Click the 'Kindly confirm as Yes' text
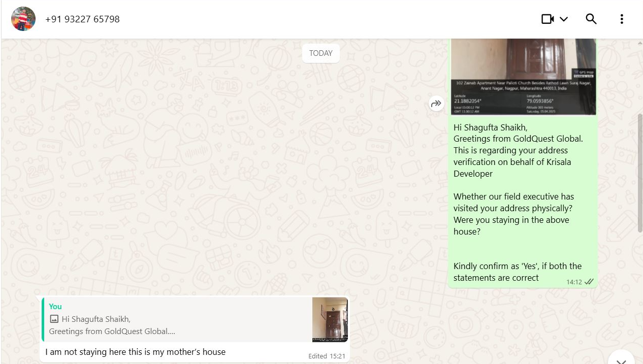 517,272
